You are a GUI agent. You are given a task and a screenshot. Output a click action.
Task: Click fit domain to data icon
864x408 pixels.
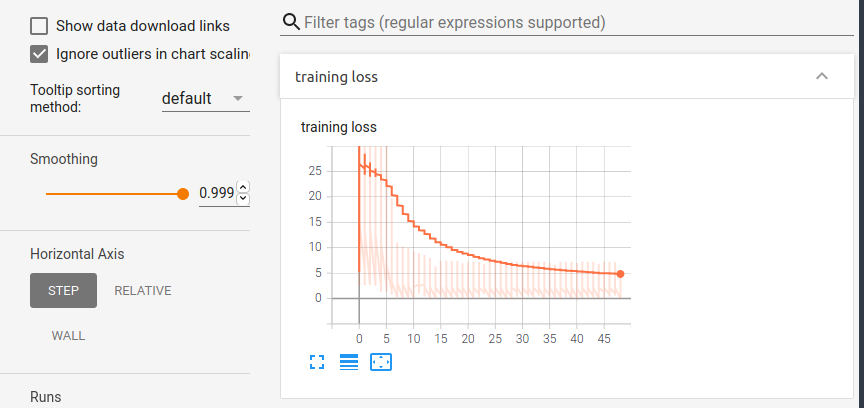(381, 362)
